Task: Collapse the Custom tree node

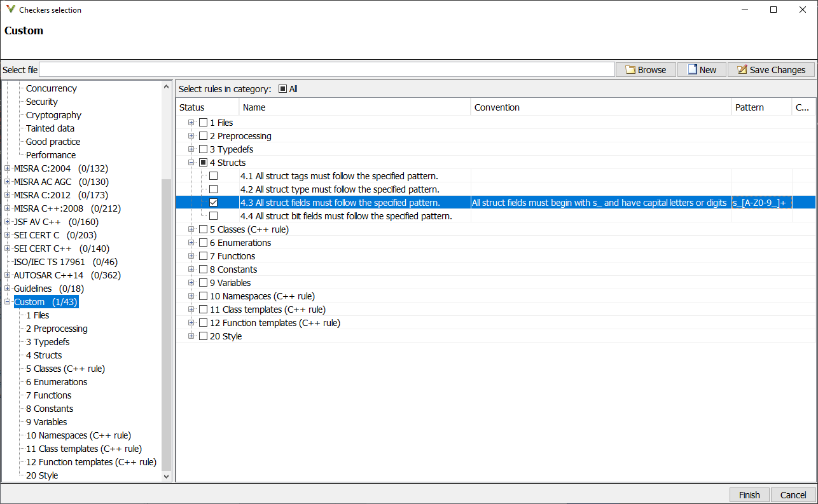Action: coord(6,301)
